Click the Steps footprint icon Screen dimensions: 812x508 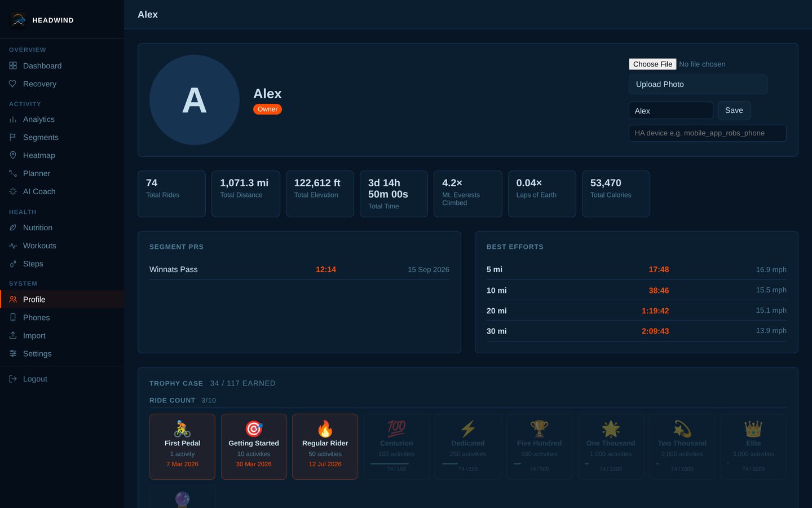click(x=13, y=264)
